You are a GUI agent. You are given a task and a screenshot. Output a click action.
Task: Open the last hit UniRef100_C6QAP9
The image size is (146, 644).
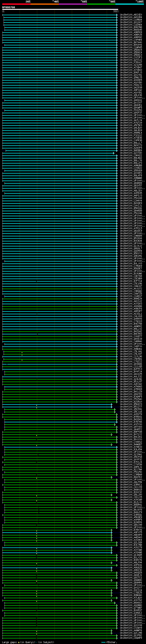[x=131, y=638]
